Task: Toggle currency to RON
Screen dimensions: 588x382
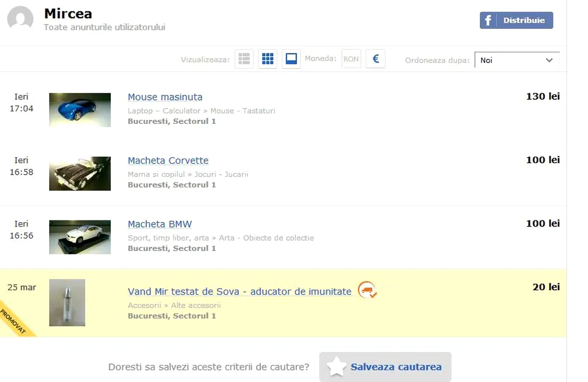Action: 351,59
